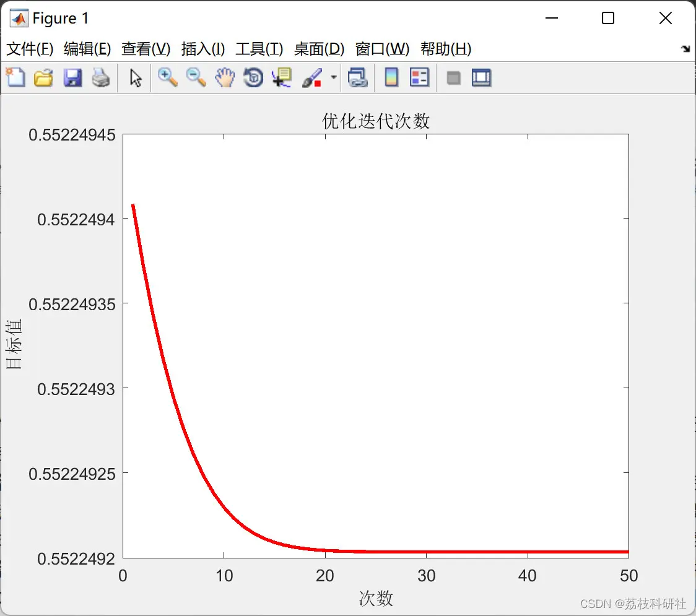The height and width of the screenshot is (616, 696).
Task: Print the figure using the printer icon
Action: coord(101,77)
